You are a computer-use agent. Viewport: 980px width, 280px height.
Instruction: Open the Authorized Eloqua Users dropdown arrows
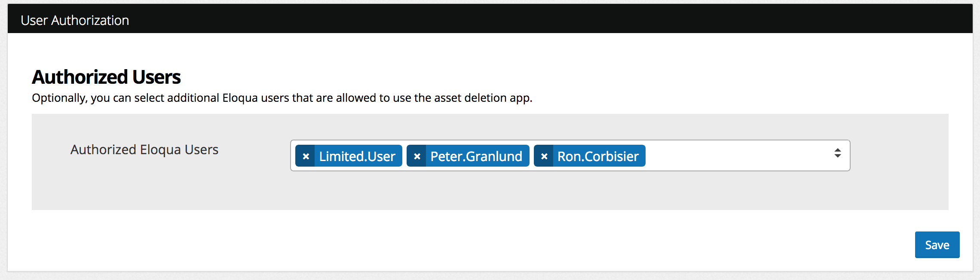click(x=837, y=153)
